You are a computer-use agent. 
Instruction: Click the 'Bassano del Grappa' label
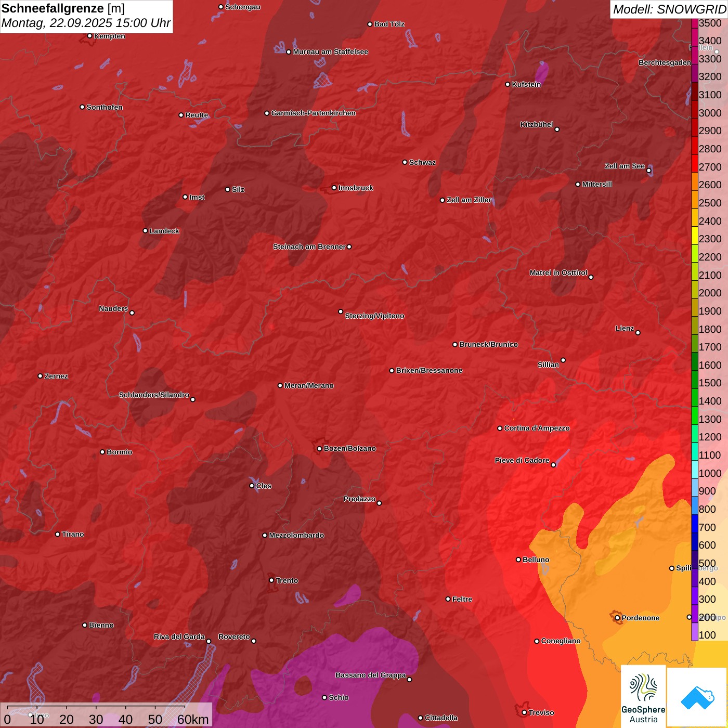(x=371, y=675)
